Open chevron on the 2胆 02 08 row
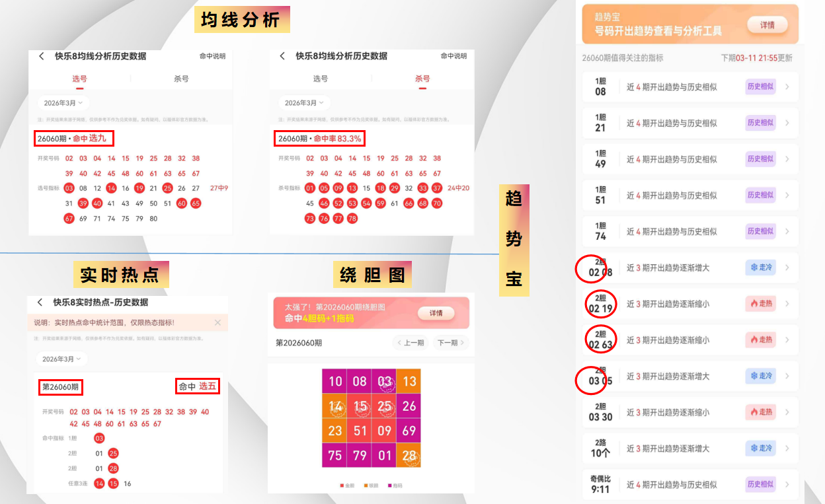 point(787,268)
